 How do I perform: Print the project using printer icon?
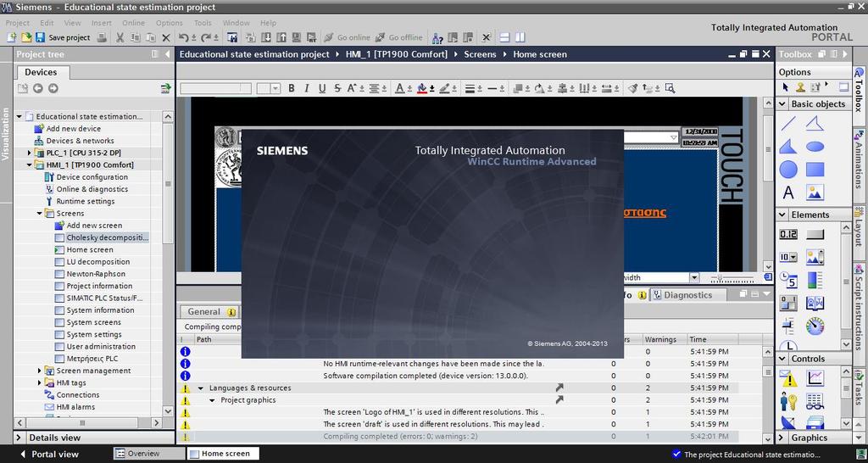[x=102, y=37]
